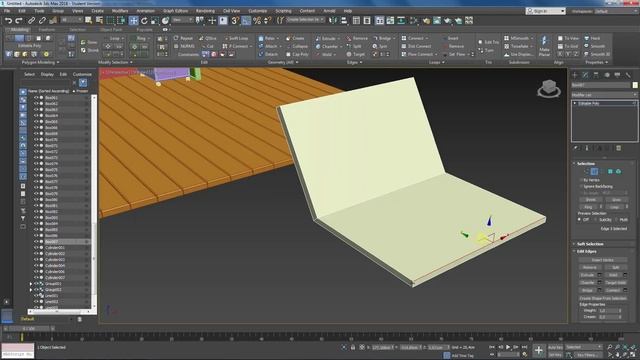640x360 pixels.
Task: Click the time slider frame handle
Action: 29,328
